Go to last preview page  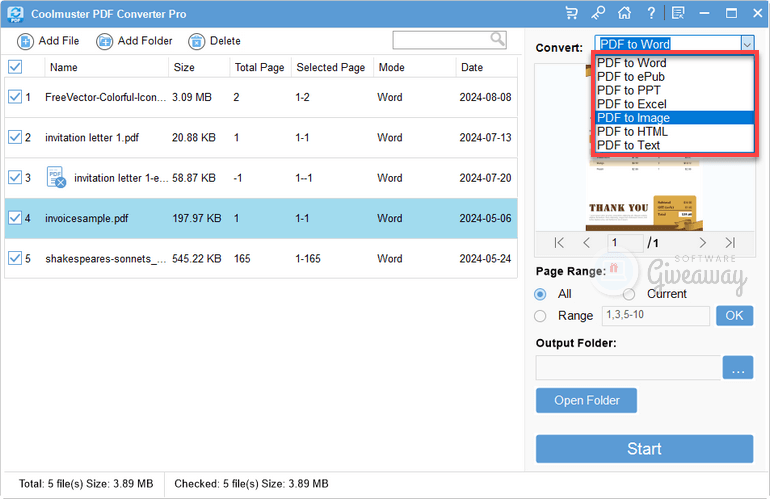(730, 243)
